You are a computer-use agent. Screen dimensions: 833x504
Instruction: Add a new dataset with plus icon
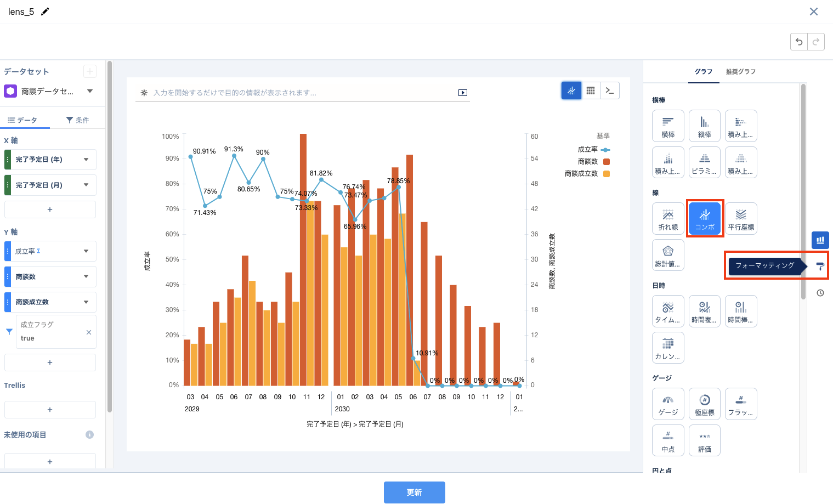tap(90, 71)
